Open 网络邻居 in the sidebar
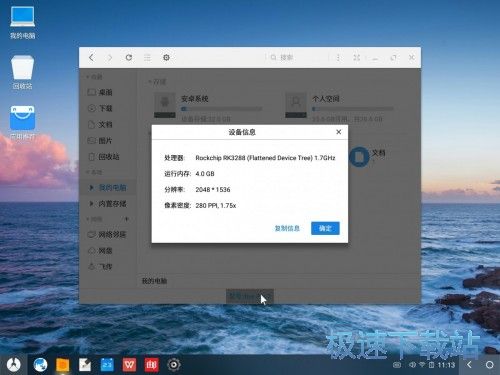 (108, 235)
